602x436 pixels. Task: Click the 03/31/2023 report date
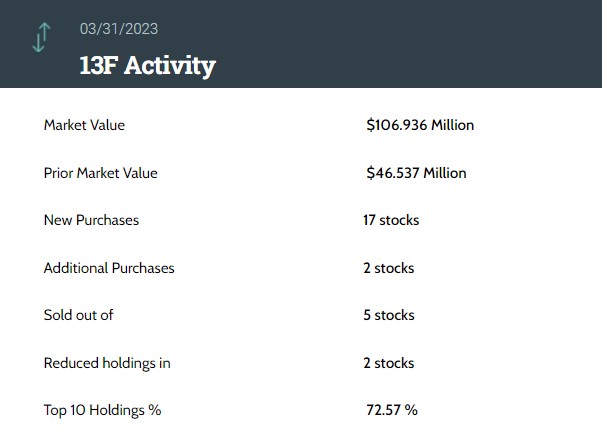pos(119,29)
